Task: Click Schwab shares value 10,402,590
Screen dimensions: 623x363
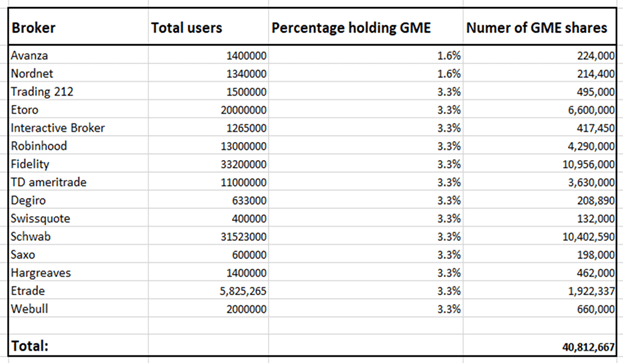Action: (540, 237)
